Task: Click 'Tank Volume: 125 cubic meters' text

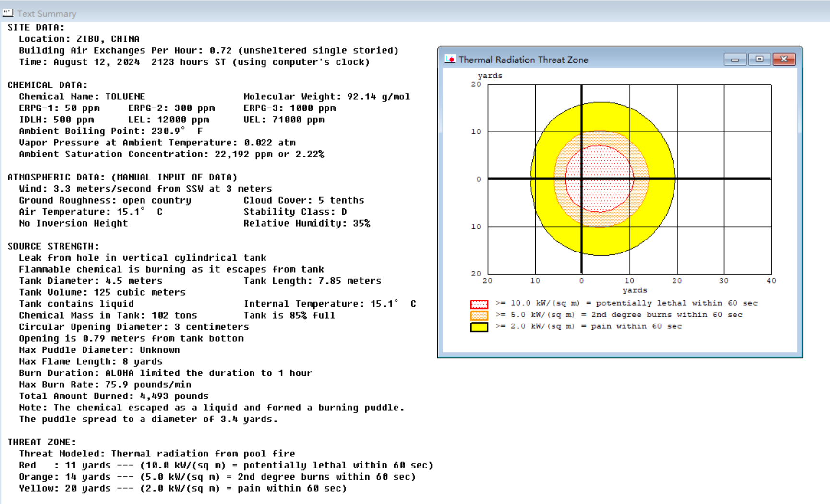Action: tap(102, 292)
